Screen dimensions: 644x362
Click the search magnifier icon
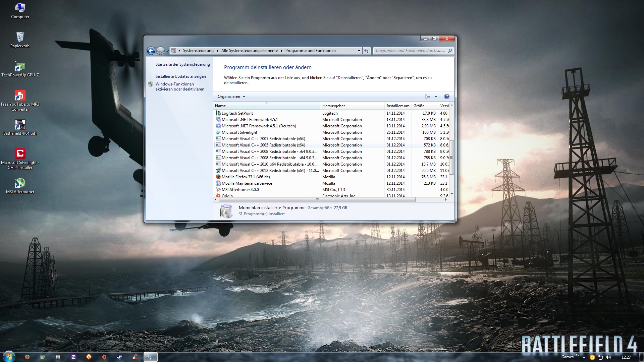pyautogui.click(x=450, y=51)
